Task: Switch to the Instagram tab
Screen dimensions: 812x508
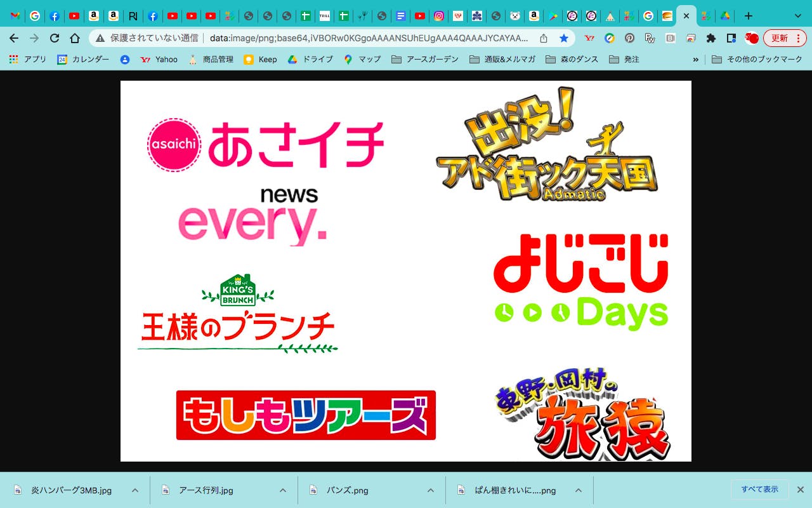Action: click(x=438, y=16)
